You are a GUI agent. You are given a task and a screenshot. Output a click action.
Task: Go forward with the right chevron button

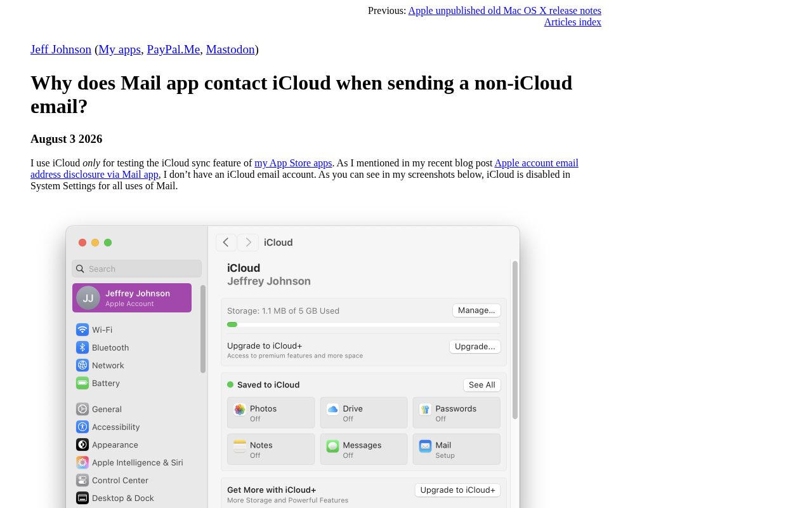click(248, 243)
